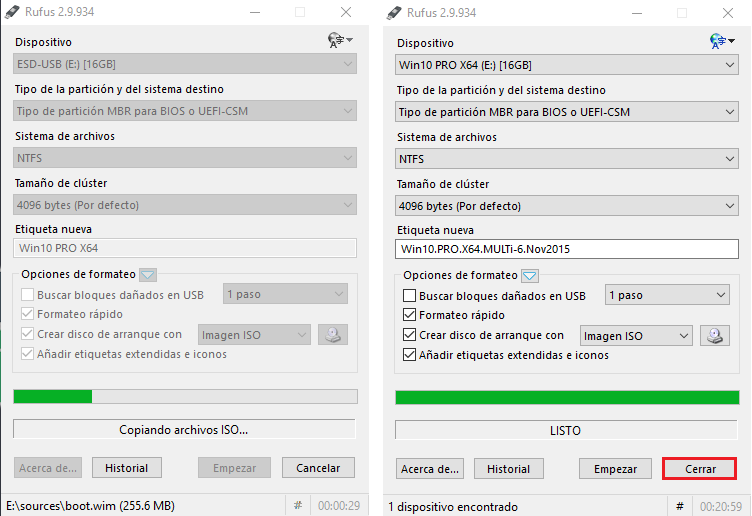The width and height of the screenshot is (752, 516).
Task: Click Etiqueta nueva field with Win10.PRO.X64.MULTi-6.Nov2015
Action: coord(567,249)
